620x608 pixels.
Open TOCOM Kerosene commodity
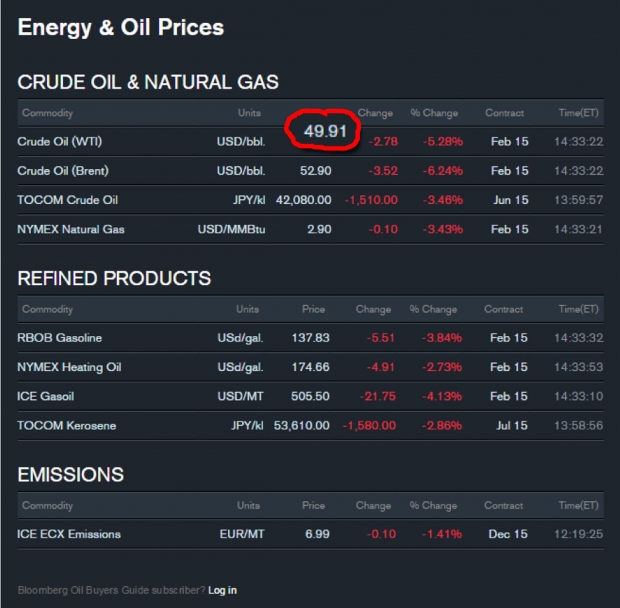(66, 425)
